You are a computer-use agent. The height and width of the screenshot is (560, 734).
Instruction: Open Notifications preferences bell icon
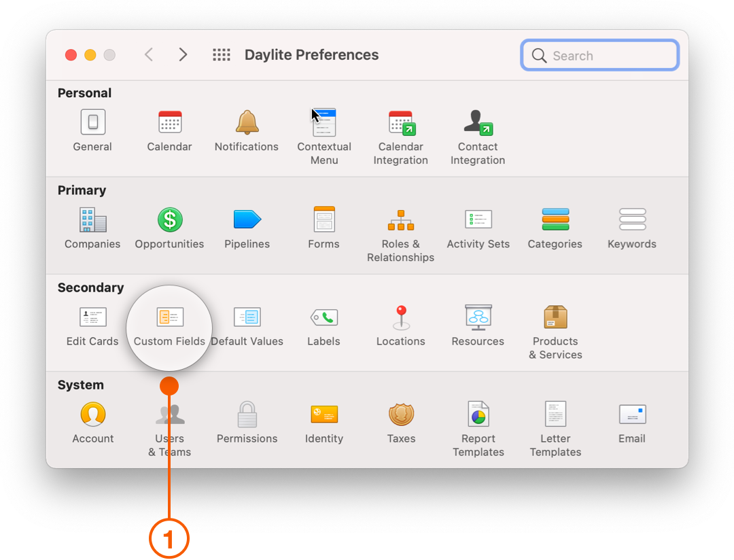247,122
